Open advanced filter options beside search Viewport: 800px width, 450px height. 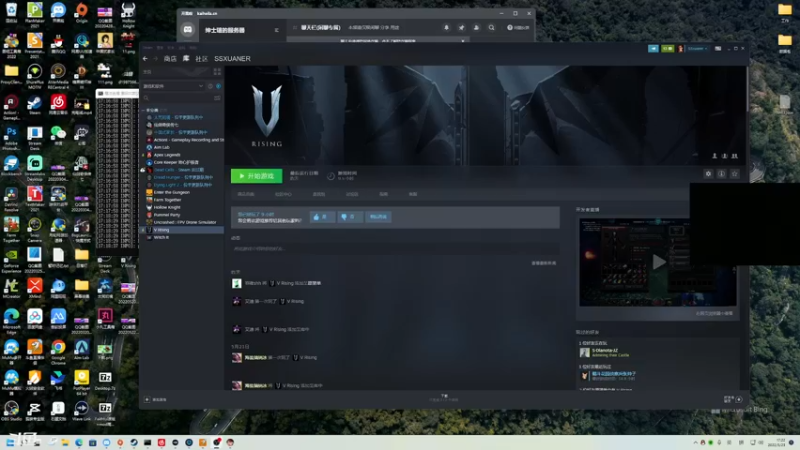tap(217, 97)
